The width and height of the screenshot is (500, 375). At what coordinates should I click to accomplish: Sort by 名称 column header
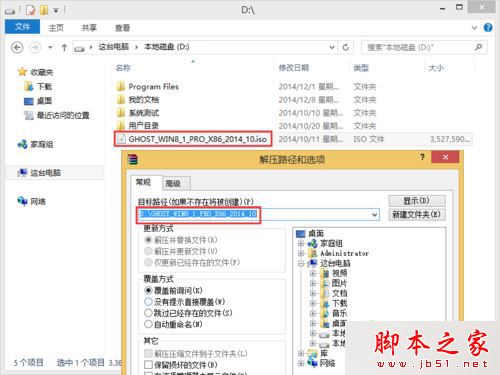click(123, 68)
